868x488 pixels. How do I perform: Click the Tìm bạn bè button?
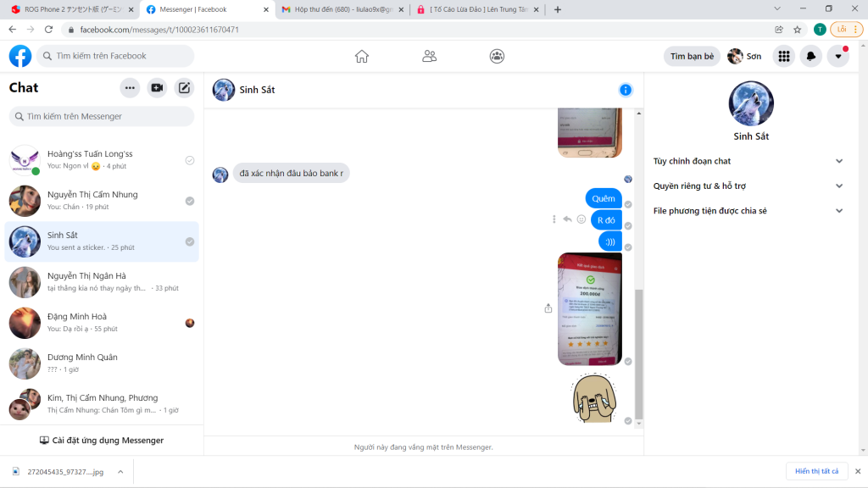click(x=692, y=56)
